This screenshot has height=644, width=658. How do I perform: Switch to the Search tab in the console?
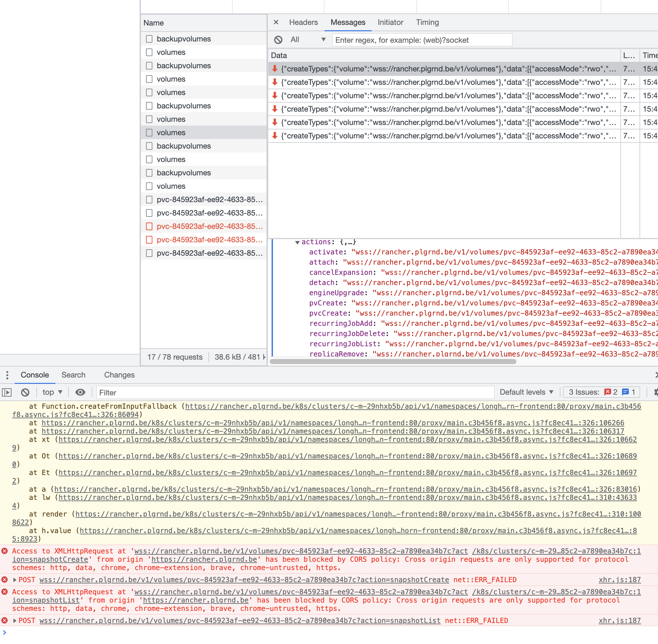[x=73, y=375]
